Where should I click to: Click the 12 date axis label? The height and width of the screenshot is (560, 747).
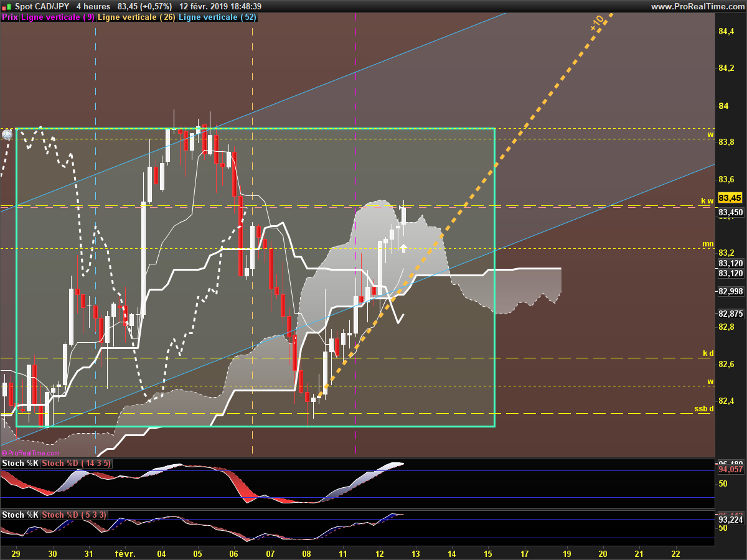(380, 553)
